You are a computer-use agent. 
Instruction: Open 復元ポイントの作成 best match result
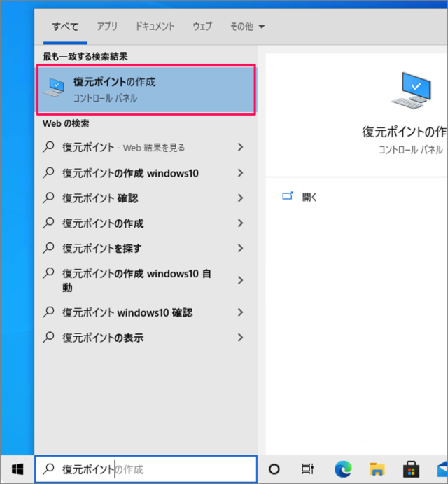(146, 90)
